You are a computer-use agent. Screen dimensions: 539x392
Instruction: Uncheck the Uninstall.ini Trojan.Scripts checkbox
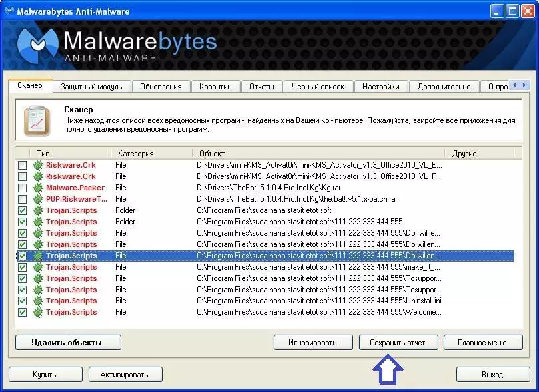coord(23,301)
